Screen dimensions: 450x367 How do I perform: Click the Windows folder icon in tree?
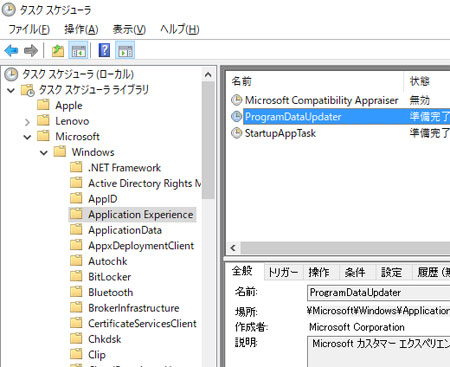coord(60,152)
